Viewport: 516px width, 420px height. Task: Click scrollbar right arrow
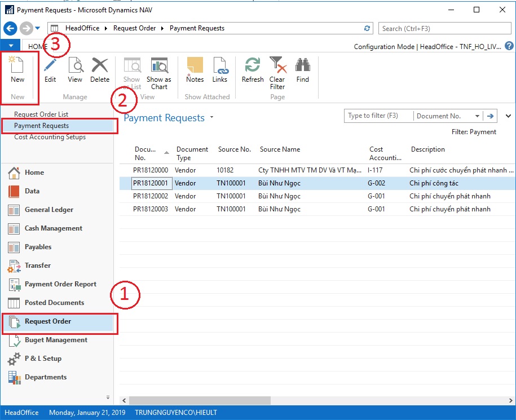pos(510,401)
